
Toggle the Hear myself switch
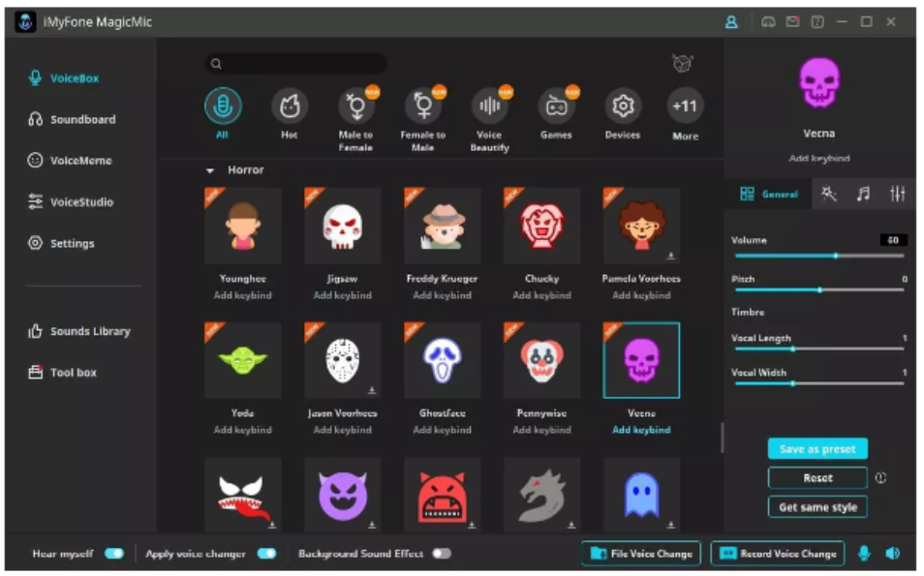click(x=114, y=554)
